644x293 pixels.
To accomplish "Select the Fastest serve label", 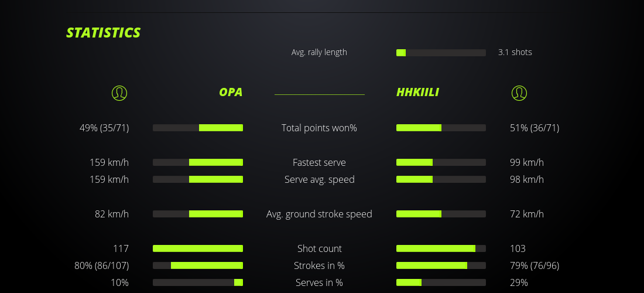I will (319, 162).
